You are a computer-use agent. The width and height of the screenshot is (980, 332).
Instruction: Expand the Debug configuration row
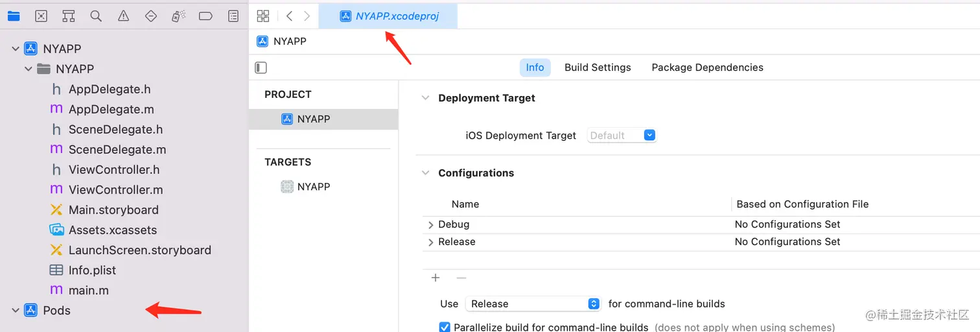431,225
